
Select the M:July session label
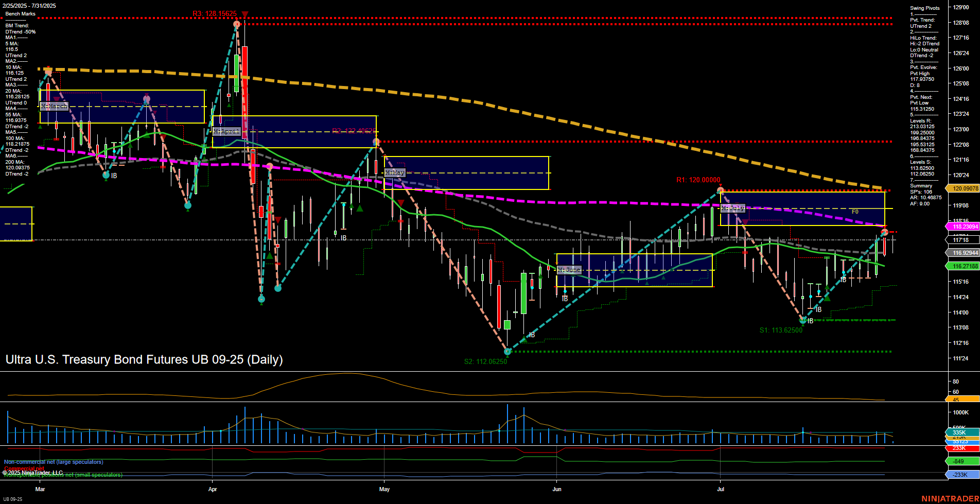click(x=733, y=208)
